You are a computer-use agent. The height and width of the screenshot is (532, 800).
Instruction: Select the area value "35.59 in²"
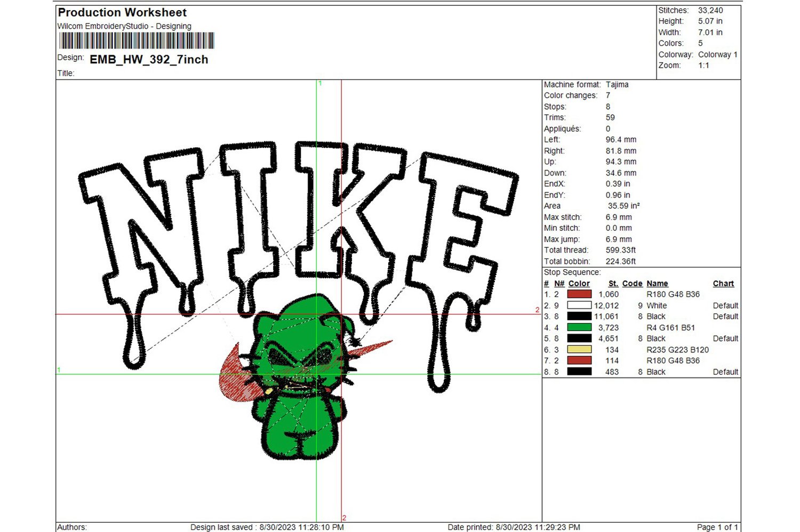(x=624, y=206)
